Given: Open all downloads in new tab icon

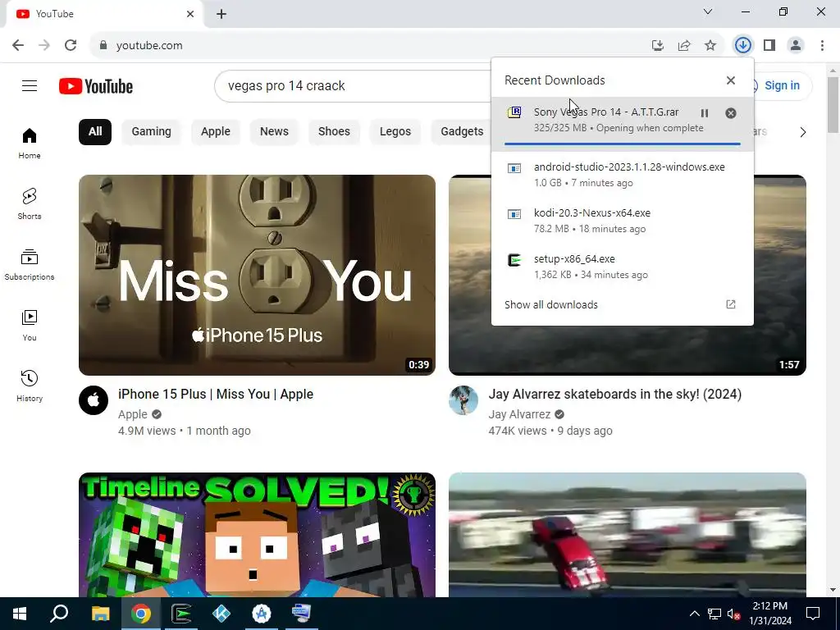Looking at the screenshot, I should pos(731,304).
